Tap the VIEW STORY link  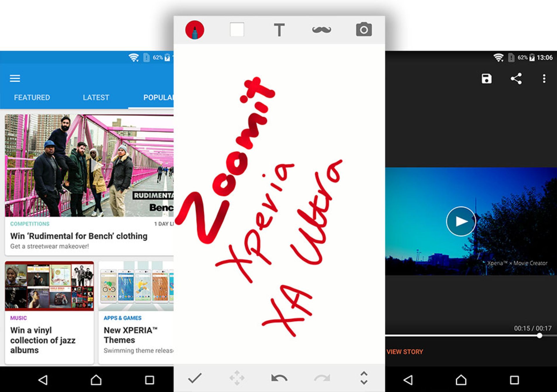click(405, 352)
